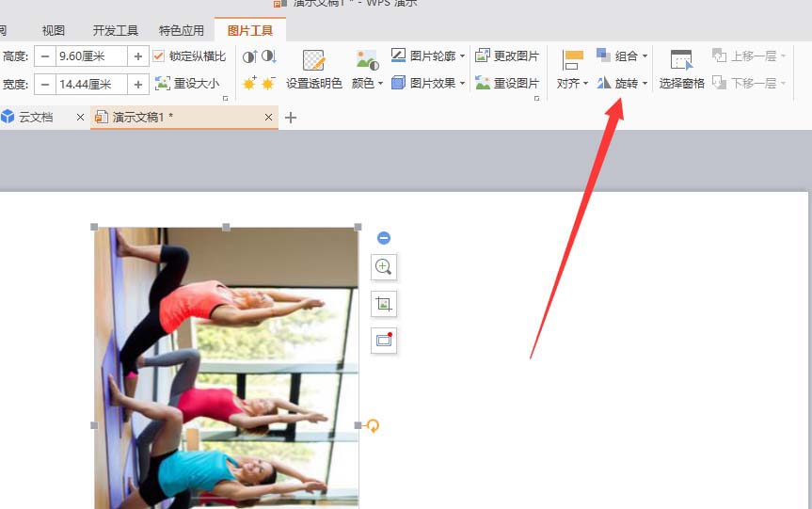812x509 pixels.
Task: Decrease brightness using the sun minus icon
Action: pyautogui.click(x=268, y=83)
